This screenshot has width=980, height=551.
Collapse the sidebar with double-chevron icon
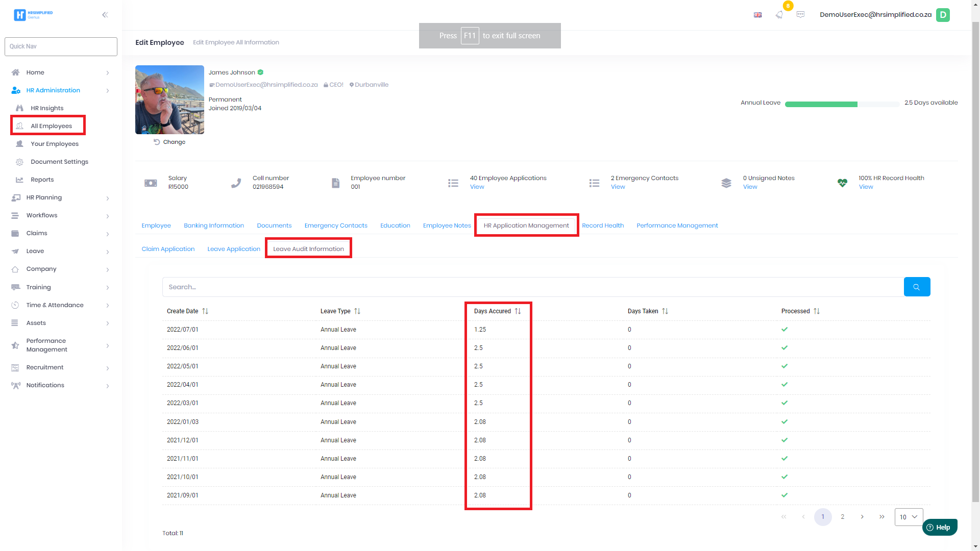point(105,15)
